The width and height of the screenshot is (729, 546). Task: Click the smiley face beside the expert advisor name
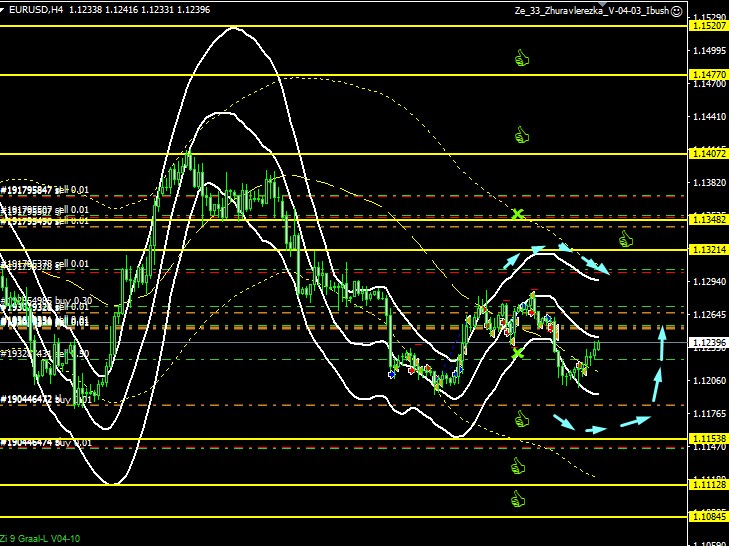pos(676,10)
